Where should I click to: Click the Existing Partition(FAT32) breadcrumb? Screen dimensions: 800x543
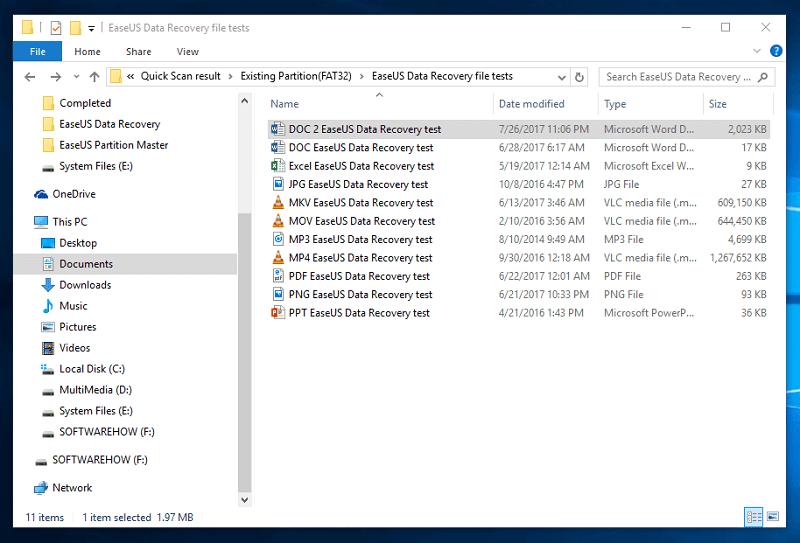click(298, 77)
